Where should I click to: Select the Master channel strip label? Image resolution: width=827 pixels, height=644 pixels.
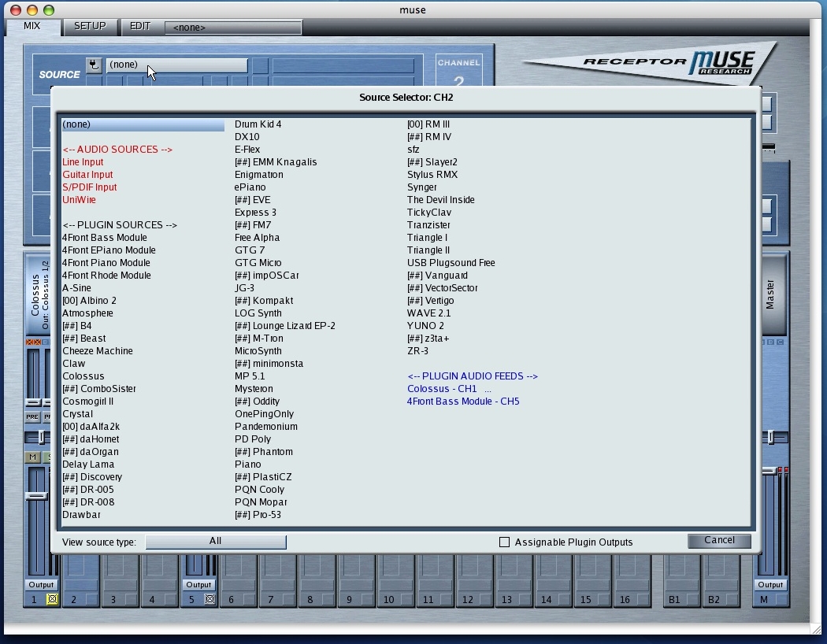click(770, 294)
